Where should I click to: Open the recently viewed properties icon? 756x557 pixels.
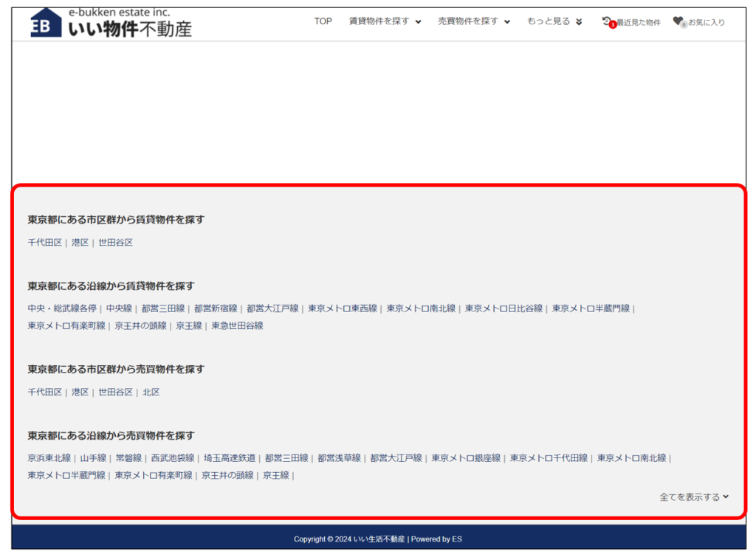point(607,21)
